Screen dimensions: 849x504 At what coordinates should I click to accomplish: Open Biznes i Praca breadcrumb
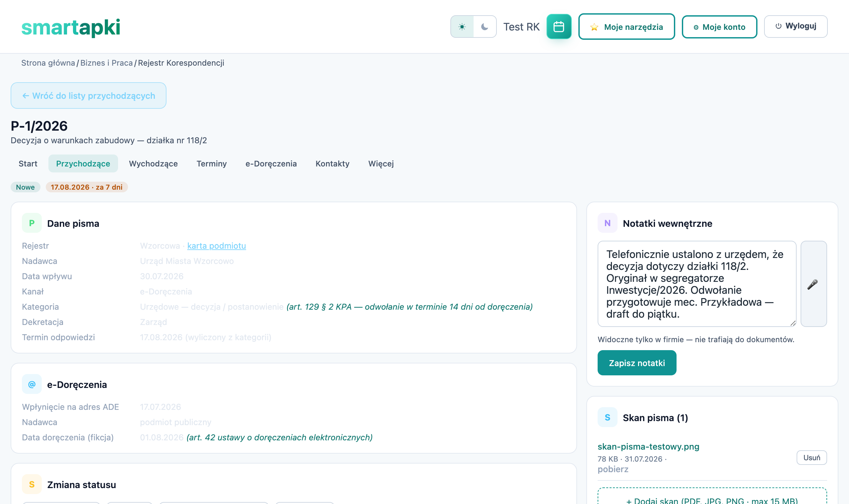(106, 63)
